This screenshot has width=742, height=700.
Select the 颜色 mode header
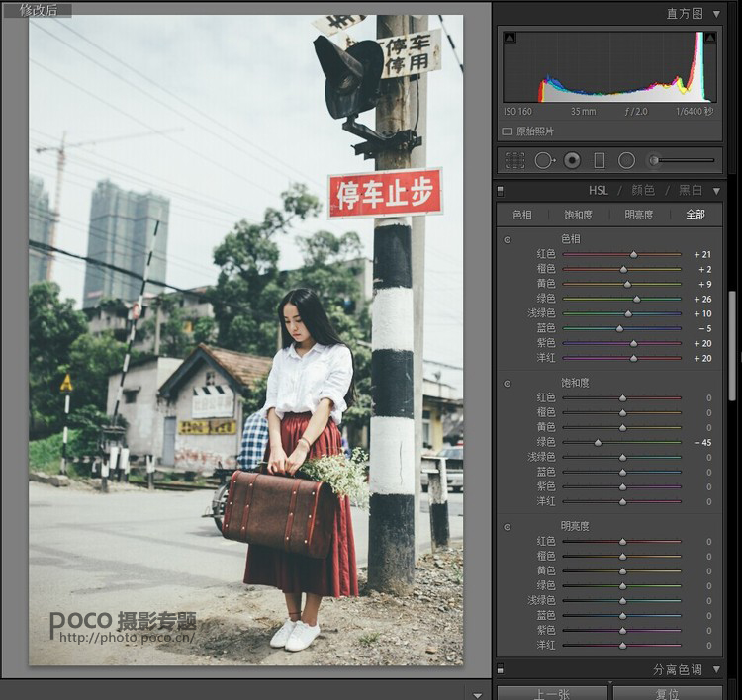tap(643, 191)
